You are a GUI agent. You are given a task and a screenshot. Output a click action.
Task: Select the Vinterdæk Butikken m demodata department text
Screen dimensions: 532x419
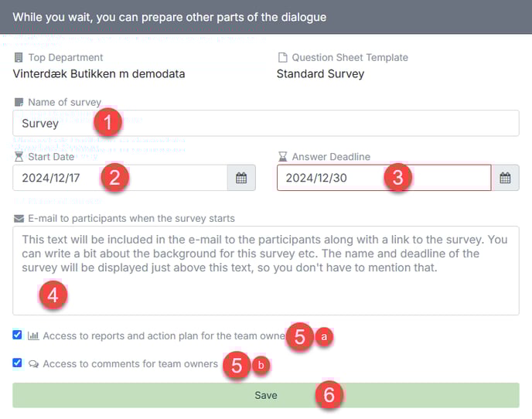tap(99, 74)
